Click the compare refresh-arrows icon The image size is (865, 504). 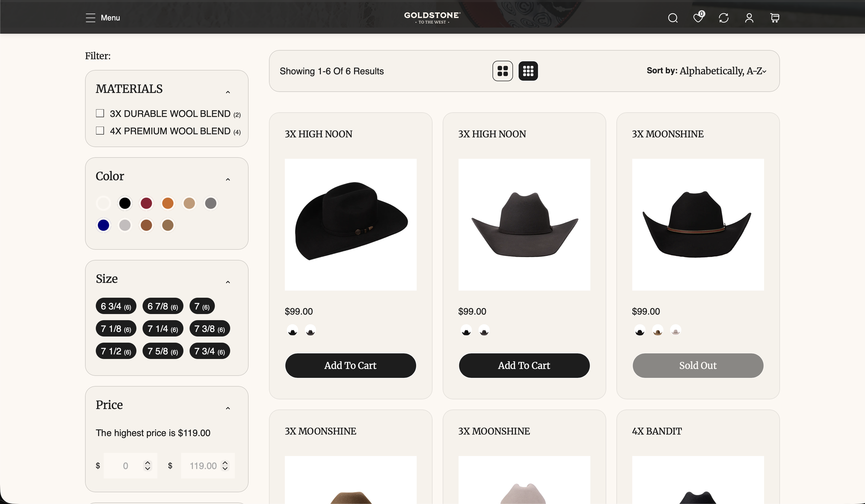pyautogui.click(x=723, y=18)
